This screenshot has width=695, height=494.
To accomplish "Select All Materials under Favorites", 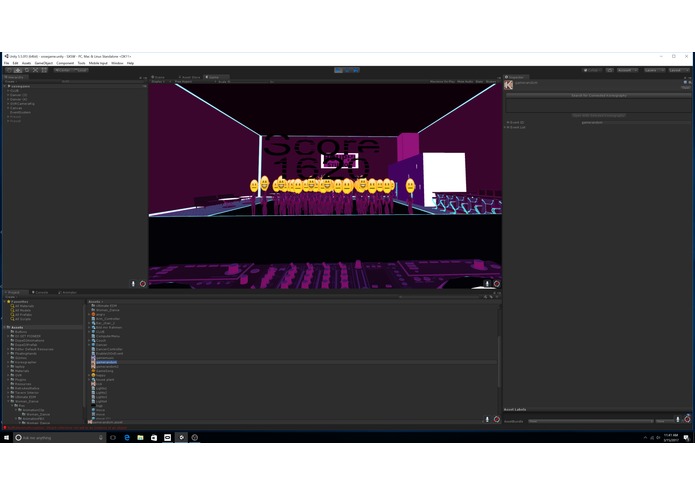I will (x=24, y=306).
